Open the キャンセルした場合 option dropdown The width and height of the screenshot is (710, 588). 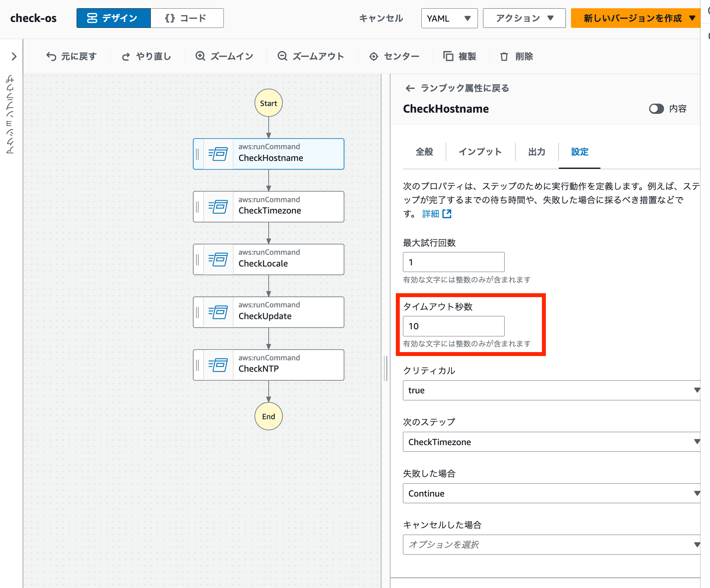[551, 544]
